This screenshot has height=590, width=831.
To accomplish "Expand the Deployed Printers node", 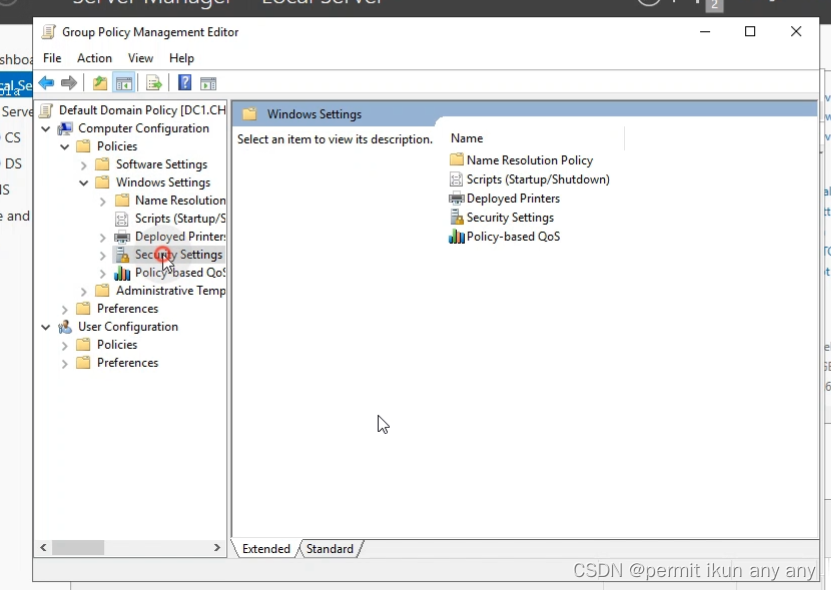I will [103, 237].
